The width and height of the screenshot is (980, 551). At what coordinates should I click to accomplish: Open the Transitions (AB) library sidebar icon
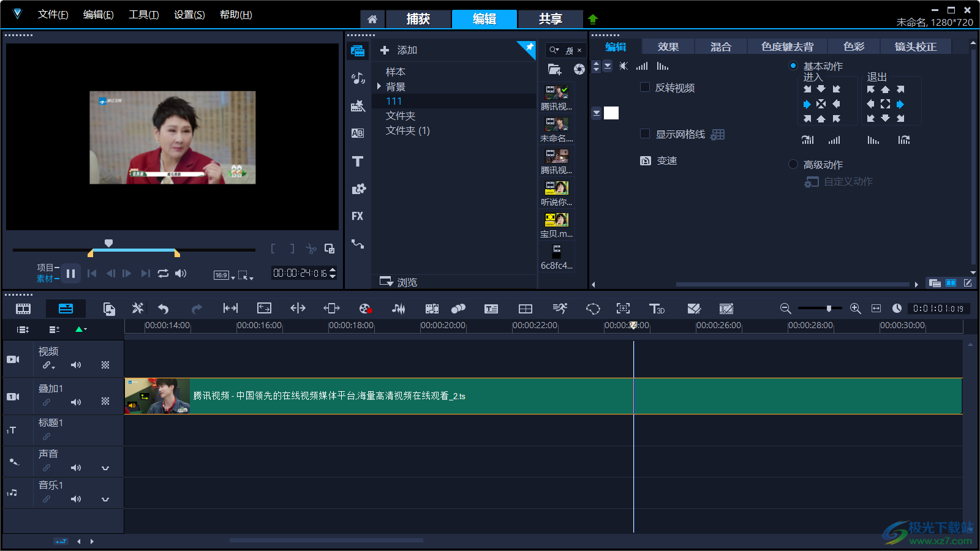pyautogui.click(x=358, y=133)
